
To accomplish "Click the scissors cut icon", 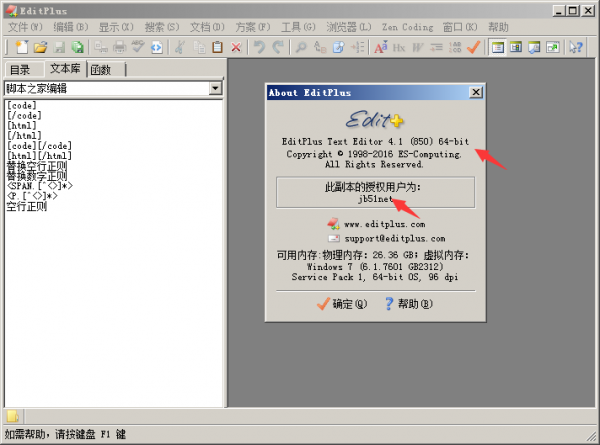I will click(x=180, y=47).
